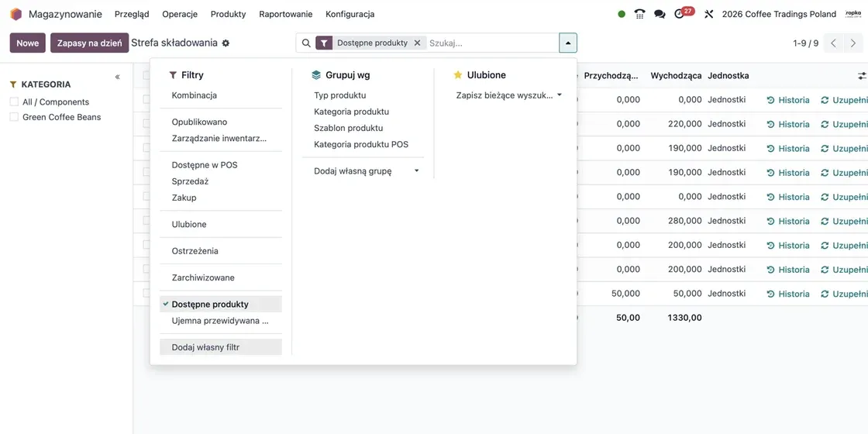Click the 1-9 / 9 pager counter
This screenshot has width=868, height=434.
[x=805, y=43]
